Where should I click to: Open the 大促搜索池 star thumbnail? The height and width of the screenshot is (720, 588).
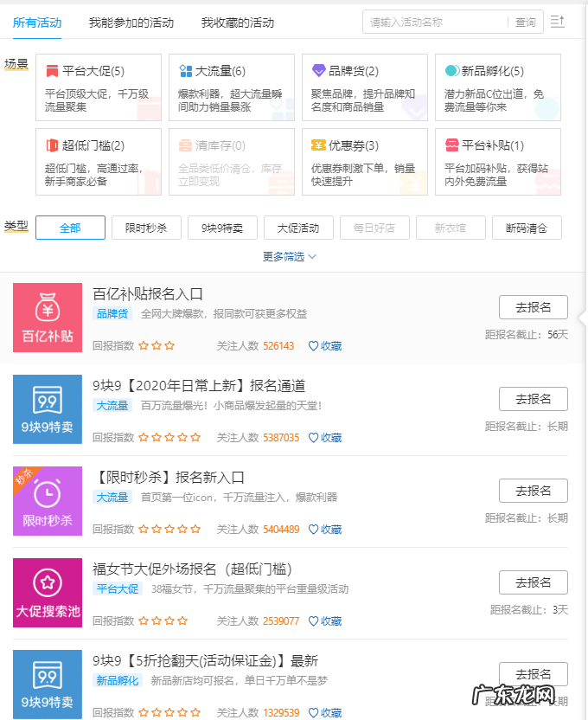tap(48, 593)
